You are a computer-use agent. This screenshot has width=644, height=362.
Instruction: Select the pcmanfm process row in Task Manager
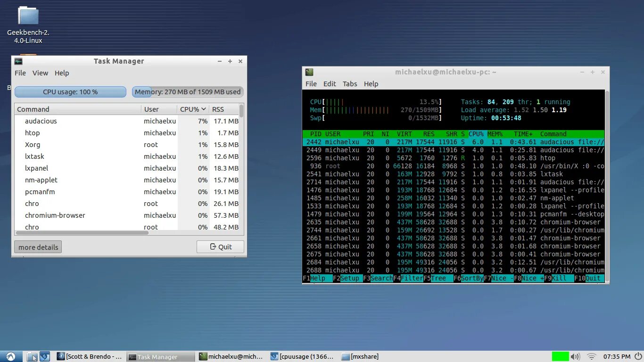[127, 192]
